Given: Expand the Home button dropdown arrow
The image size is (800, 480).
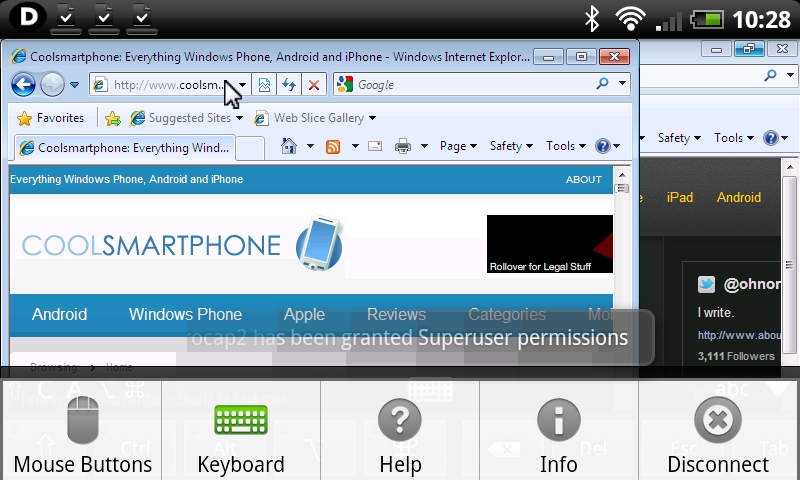Looking at the screenshot, I should (x=310, y=146).
